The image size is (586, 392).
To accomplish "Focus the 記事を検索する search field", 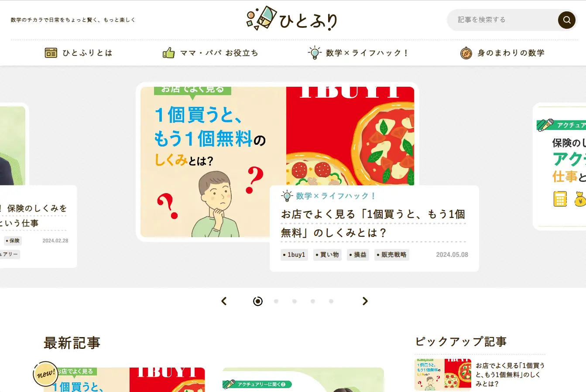I will click(x=502, y=20).
